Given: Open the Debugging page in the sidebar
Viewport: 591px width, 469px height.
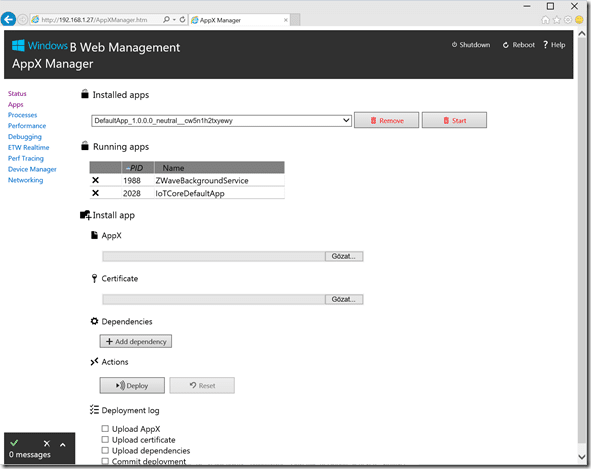Looking at the screenshot, I should tap(25, 137).
